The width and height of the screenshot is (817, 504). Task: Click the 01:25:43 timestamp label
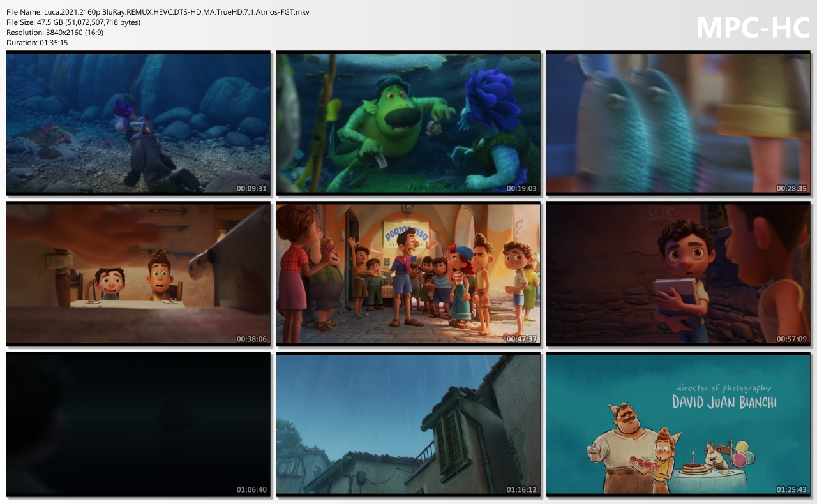point(791,490)
